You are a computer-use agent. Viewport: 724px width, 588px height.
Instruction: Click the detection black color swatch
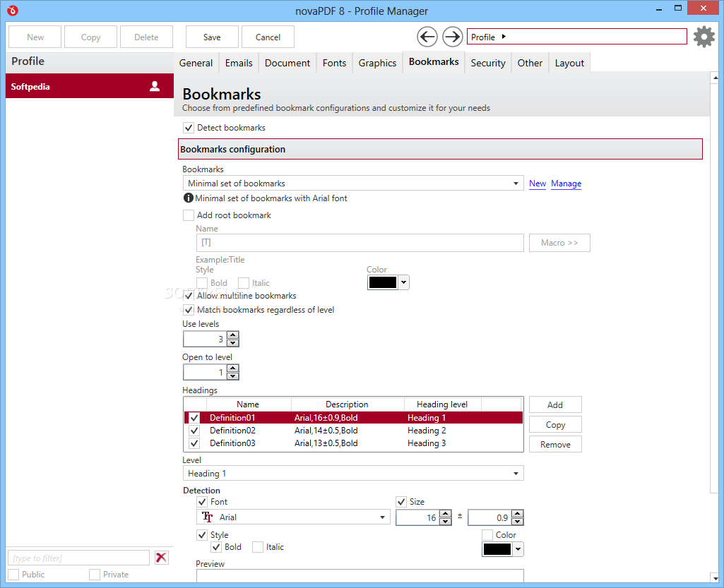coord(497,548)
